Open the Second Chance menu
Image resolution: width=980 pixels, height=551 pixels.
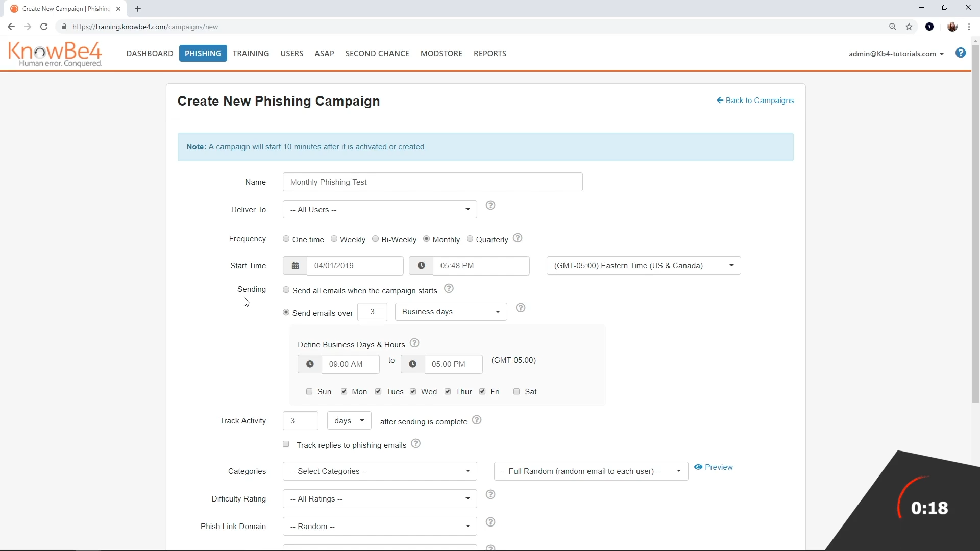click(x=377, y=54)
